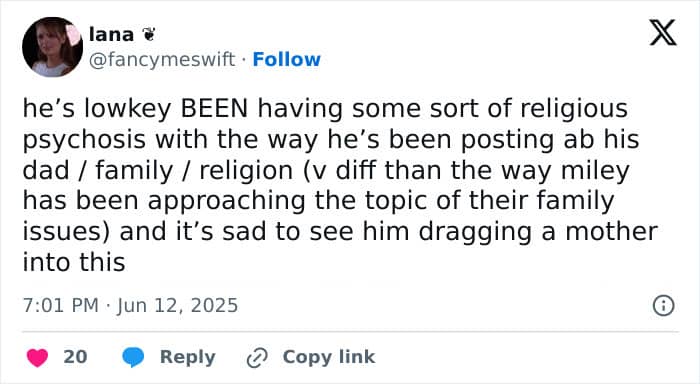Click the blue speech bubble reply icon
The height and width of the screenshot is (384, 700).
pyautogui.click(x=133, y=357)
